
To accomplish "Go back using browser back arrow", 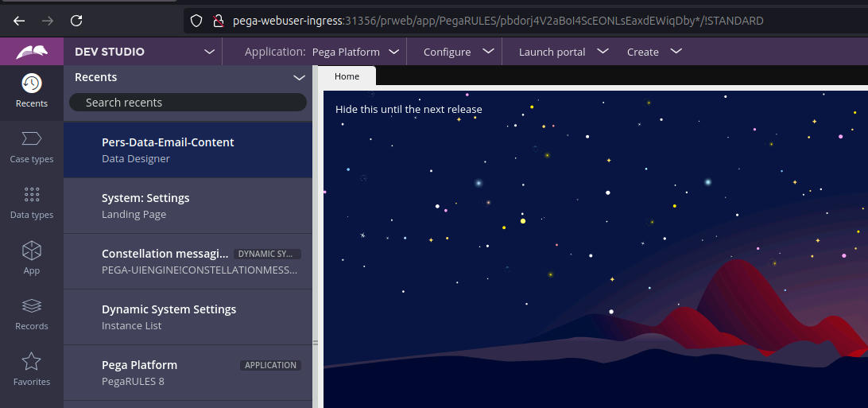I will pos(19,21).
